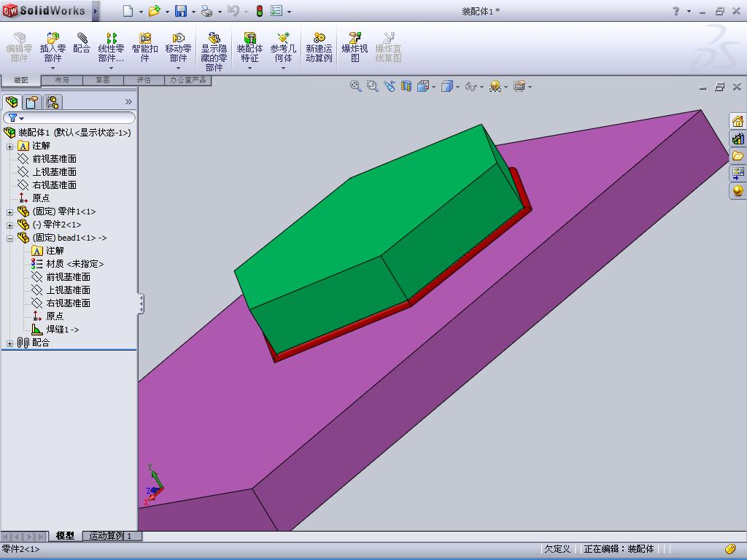Open Appearances sphere icon in task pane
The width and height of the screenshot is (747, 560).
tap(738, 190)
